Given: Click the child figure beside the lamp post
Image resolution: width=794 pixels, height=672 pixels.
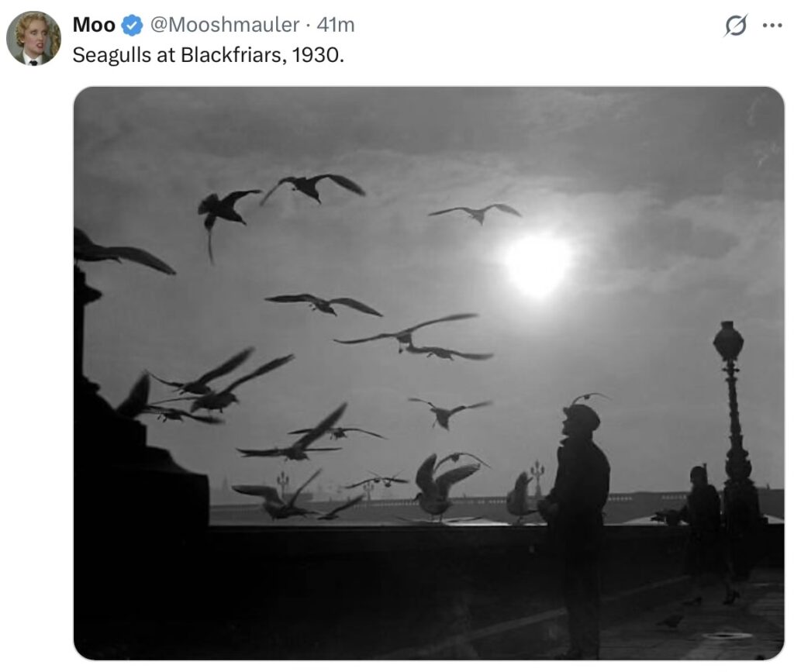Looking at the screenshot, I should coord(702,527).
